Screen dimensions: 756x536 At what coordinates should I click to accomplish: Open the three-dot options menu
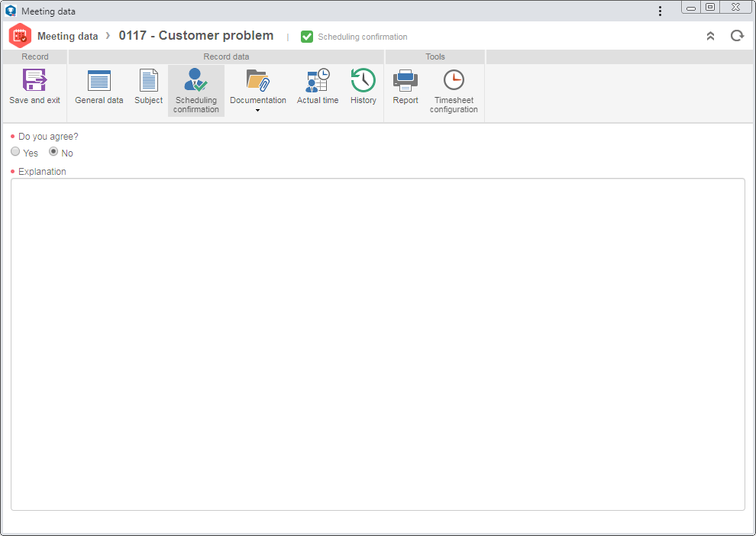[x=660, y=11]
